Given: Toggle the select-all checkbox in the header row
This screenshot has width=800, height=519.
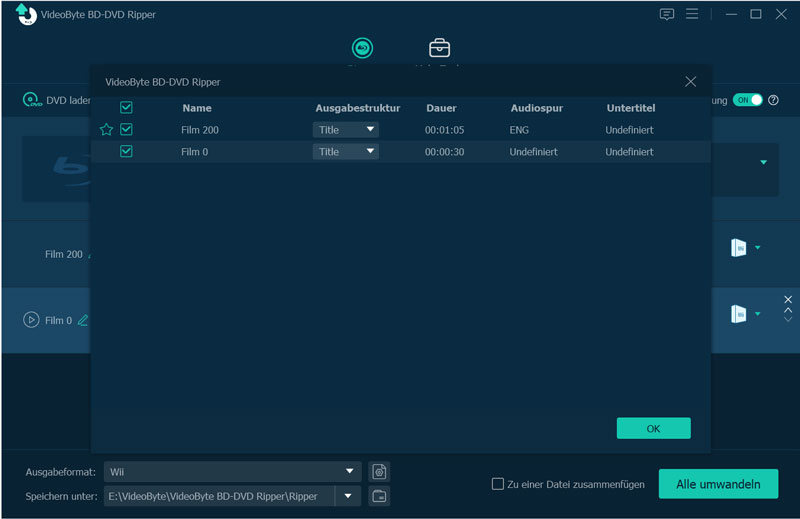Looking at the screenshot, I should tap(126, 108).
